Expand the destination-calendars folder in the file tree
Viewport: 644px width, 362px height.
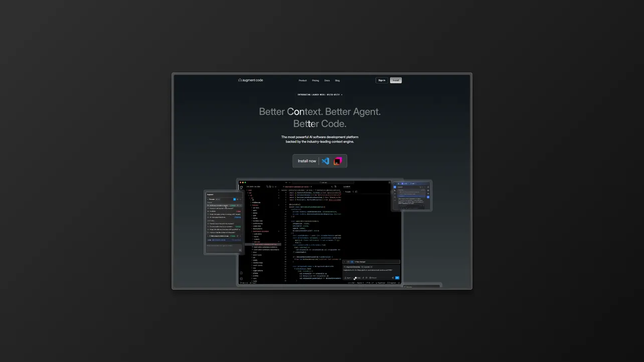click(262, 231)
